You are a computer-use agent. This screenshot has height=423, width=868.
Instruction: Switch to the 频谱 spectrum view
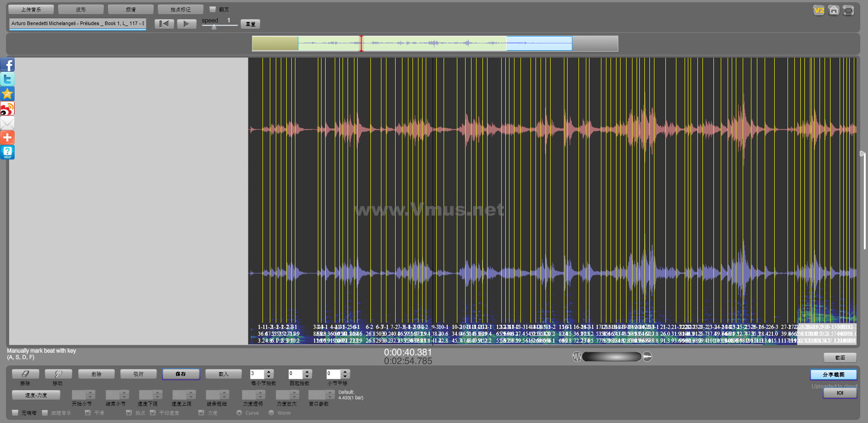pyautogui.click(x=130, y=9)
